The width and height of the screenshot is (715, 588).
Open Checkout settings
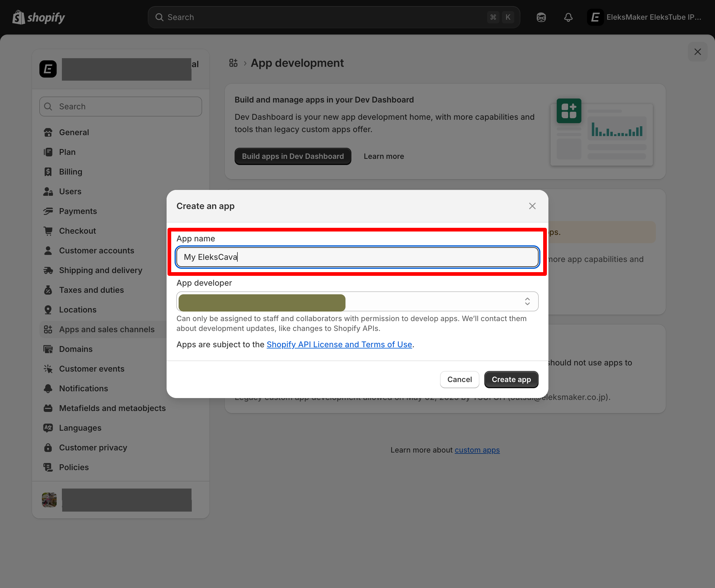tap(77, 231)
